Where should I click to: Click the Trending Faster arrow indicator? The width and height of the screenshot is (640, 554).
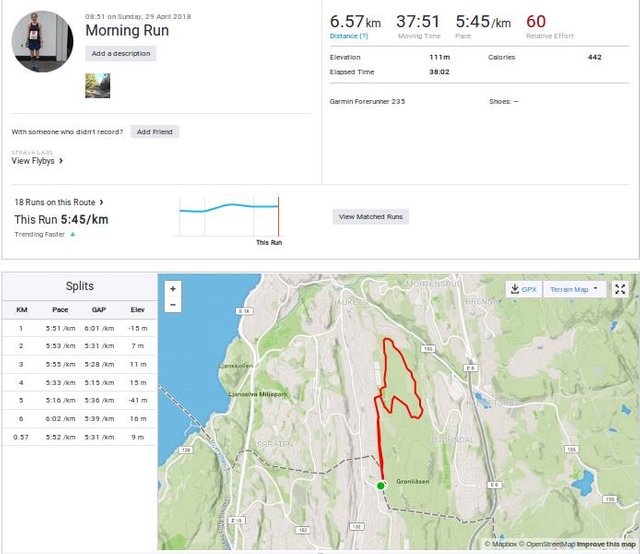pyautogui.click(x=72, y=234)
